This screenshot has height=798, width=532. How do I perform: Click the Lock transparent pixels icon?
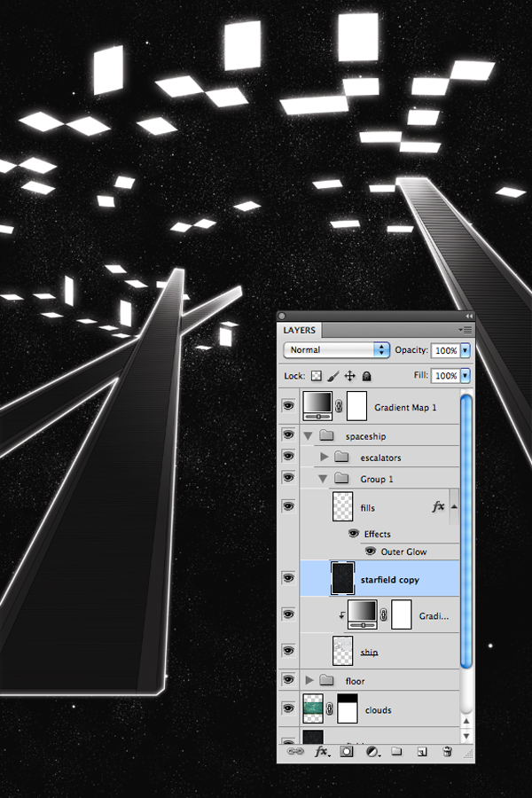click(x=317, y=376)
